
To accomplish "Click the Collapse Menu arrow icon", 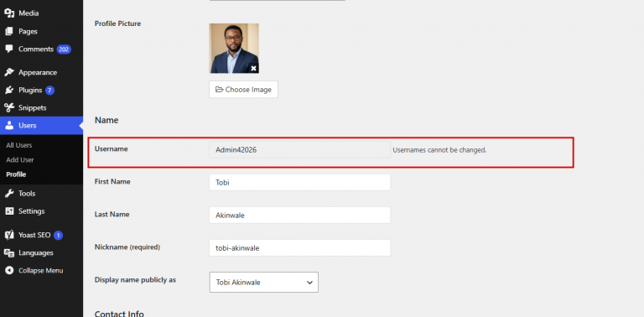I will pos(9,271).
